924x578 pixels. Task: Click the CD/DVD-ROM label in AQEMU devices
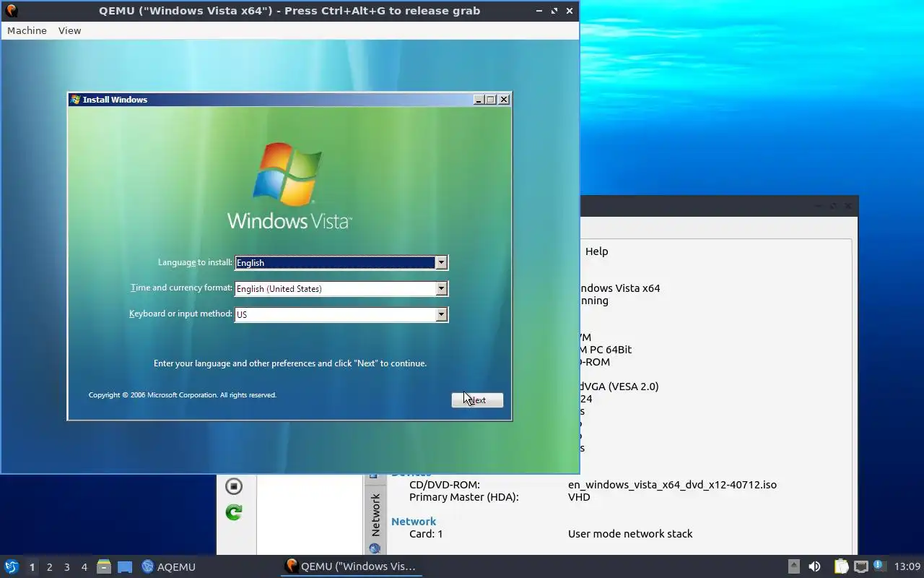[x=445, y=485]
